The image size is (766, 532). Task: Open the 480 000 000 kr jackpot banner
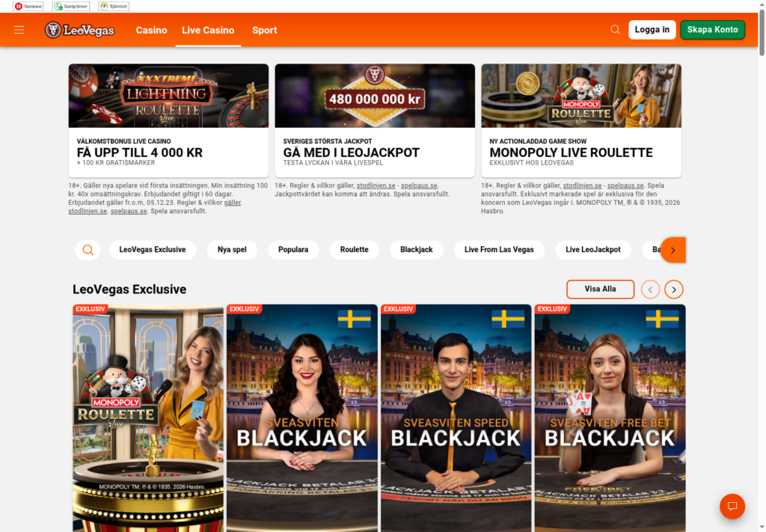click(x=375, y=96)
